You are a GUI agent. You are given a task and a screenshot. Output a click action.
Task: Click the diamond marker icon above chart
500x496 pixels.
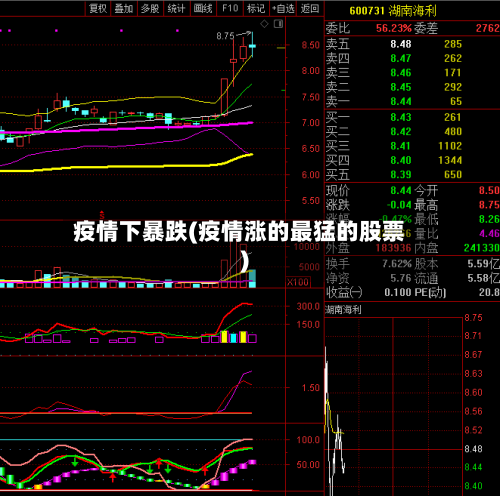tap(264, 24)
